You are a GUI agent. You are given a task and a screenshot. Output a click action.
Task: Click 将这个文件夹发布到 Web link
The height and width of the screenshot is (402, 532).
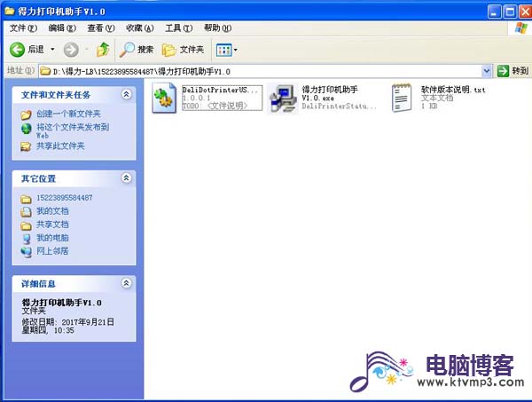click(73, 130)
